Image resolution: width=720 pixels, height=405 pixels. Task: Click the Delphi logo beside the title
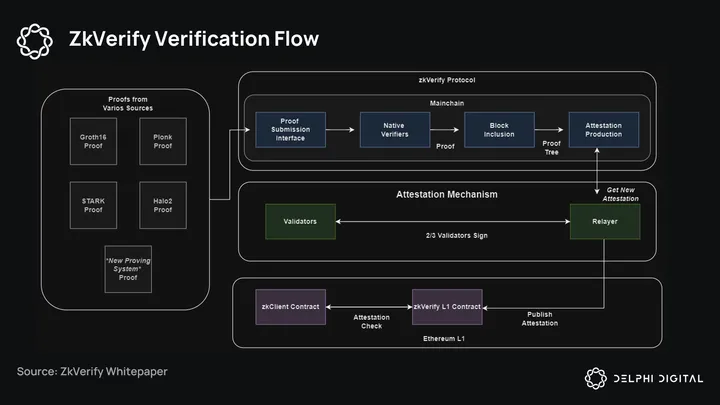click(37, 40)
